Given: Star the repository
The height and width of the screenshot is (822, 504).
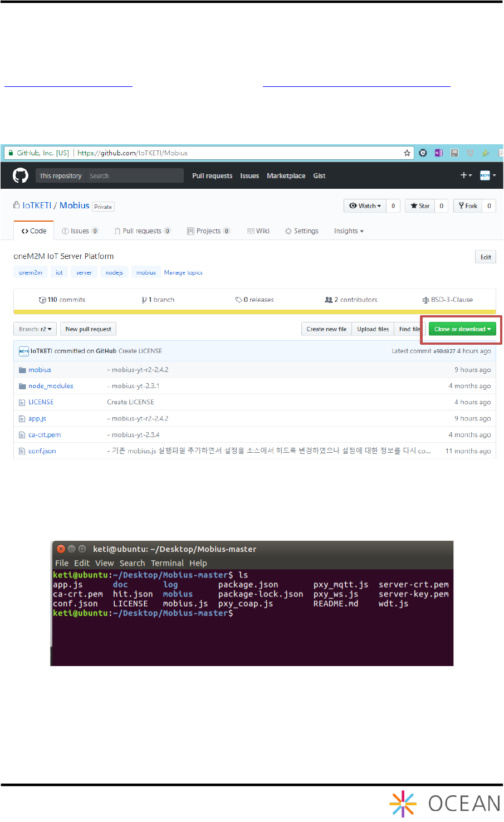Looking at the screenshot, I should click(420, 206).
